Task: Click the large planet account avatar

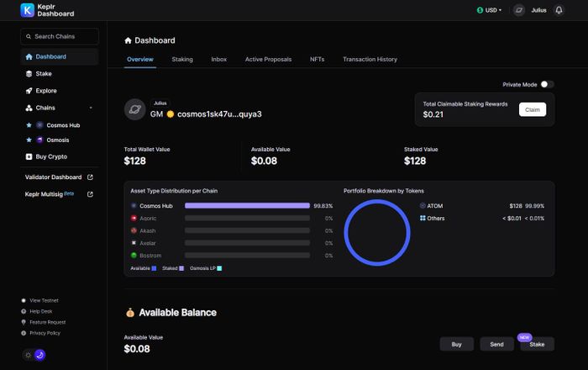Action: click(x=135, y=109)
